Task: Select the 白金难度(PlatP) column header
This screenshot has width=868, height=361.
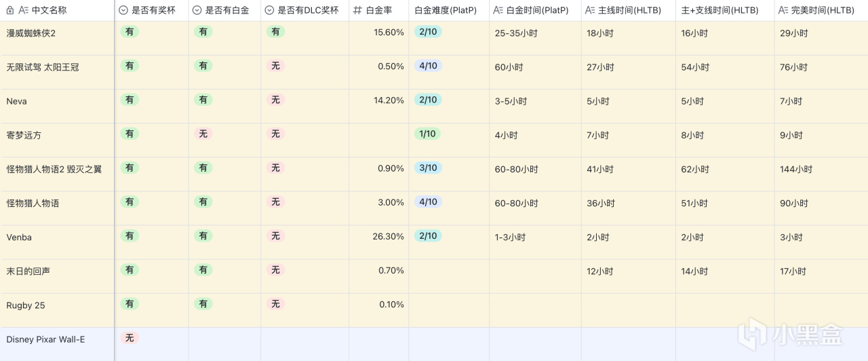Action: [x=445, y=10]
